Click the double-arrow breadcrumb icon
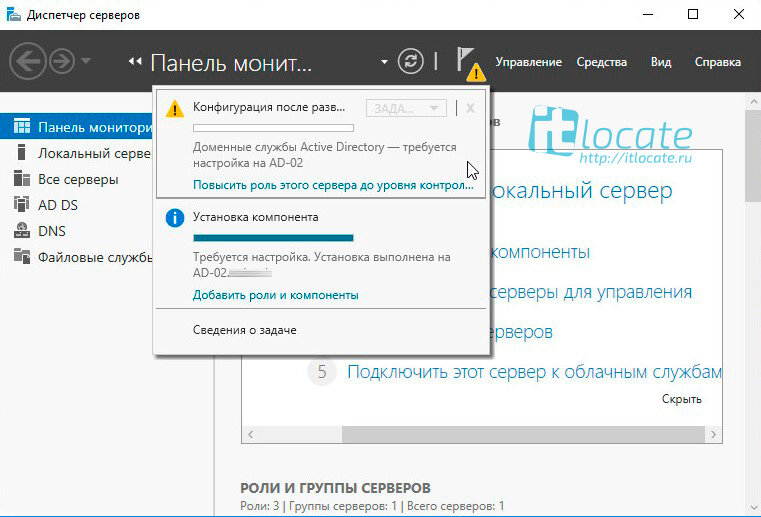 [x=135, y=61]
